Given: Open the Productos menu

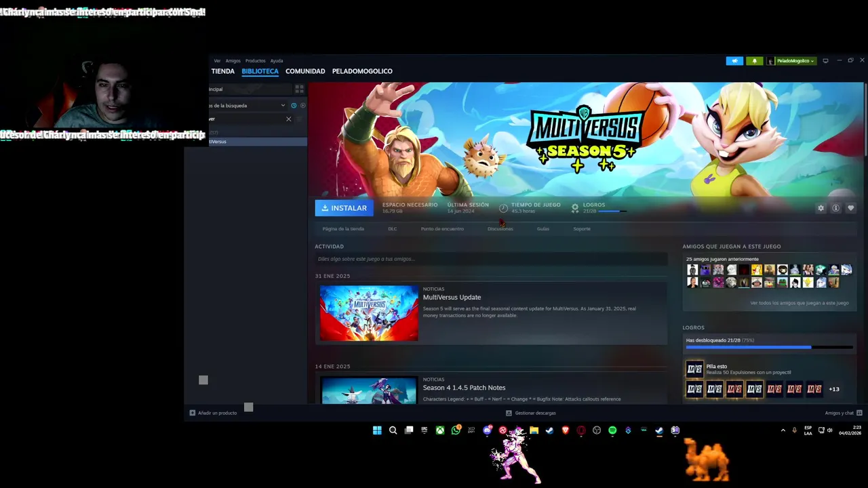Looking at the screenshot, I should tap(256, 61).
